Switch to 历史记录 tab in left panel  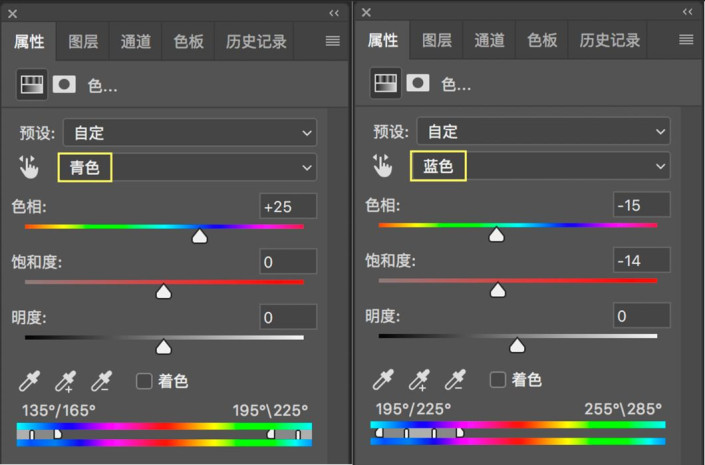tap(256, 41)
